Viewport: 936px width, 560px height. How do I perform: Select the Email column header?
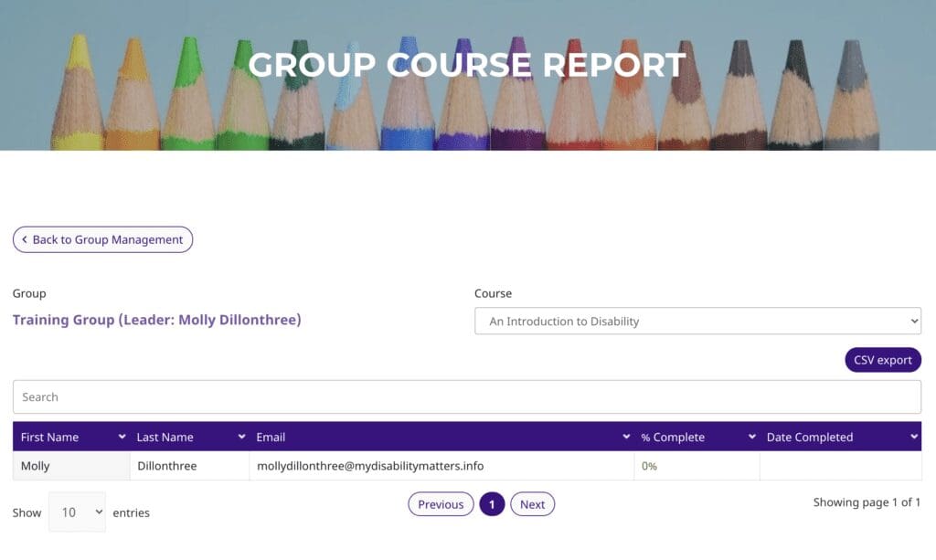271,437
